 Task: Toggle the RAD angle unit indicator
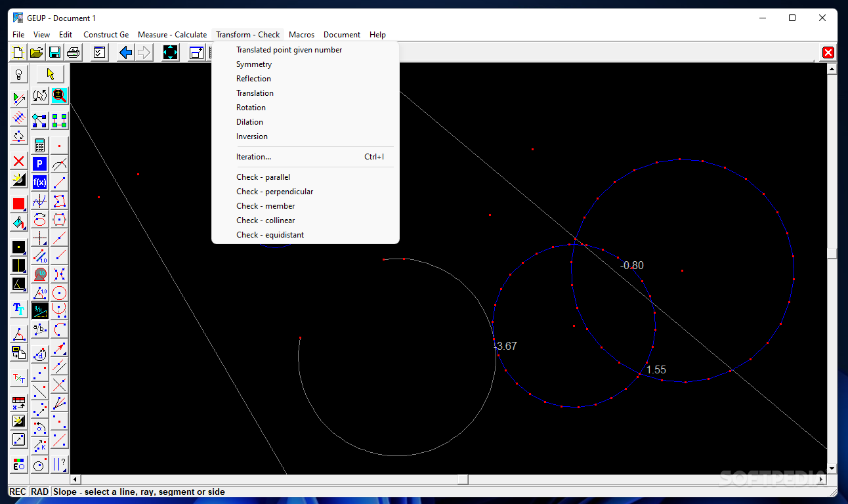coord(40,492)
